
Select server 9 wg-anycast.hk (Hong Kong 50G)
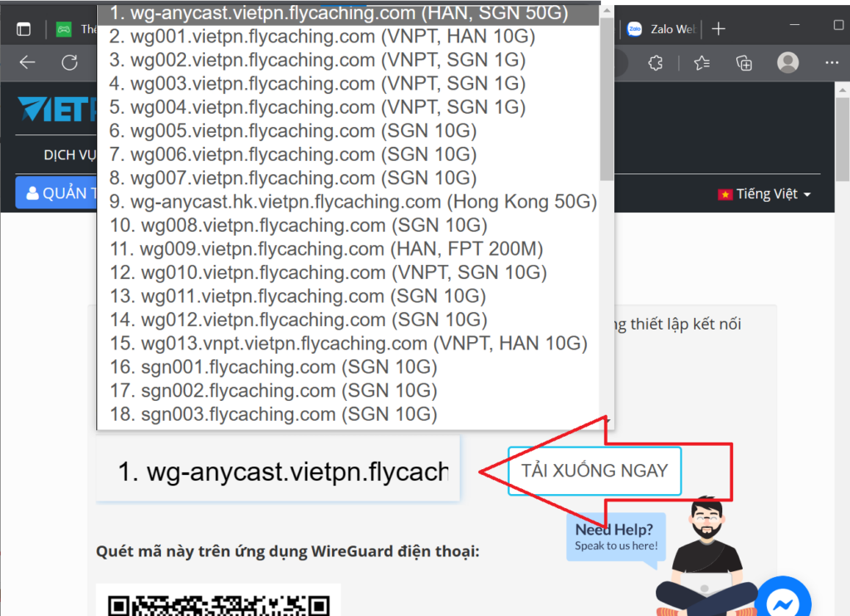click(x=348, y=202)
